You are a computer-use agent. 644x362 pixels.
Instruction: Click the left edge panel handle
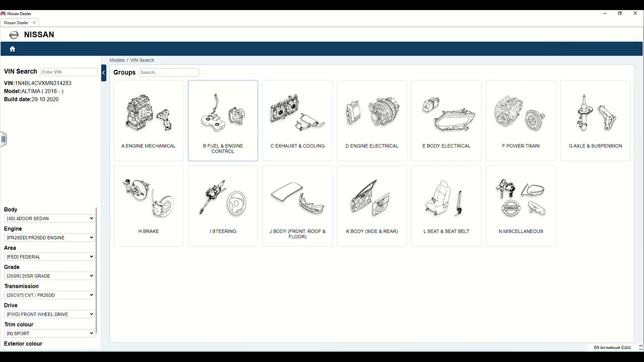(3, 139)
